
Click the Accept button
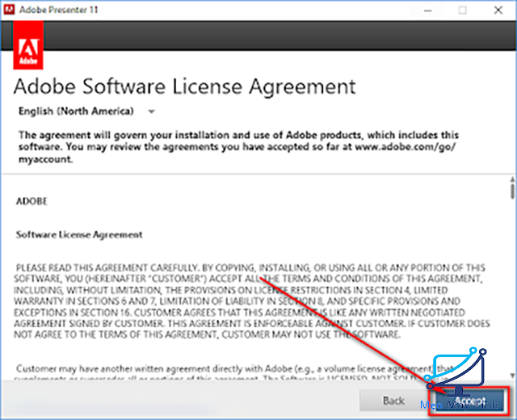tap(469, 401)
